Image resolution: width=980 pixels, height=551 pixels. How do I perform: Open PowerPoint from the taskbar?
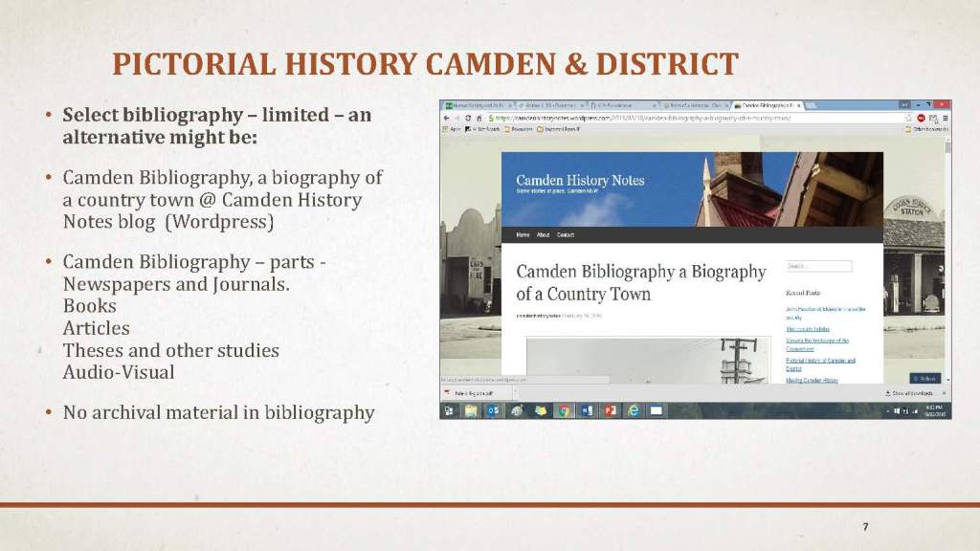(x=610, y=410)
